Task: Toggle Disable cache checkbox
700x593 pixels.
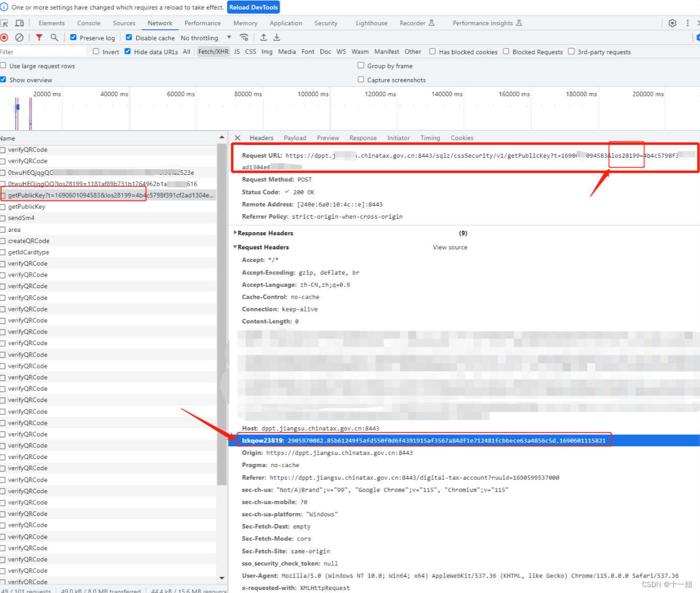Action: (x=129, y=37)
